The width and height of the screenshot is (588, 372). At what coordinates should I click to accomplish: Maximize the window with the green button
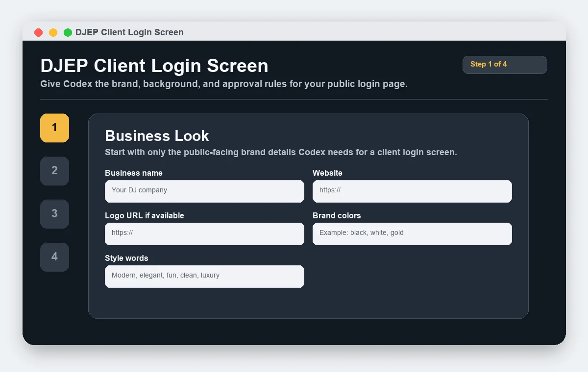(x=68, y=32)
